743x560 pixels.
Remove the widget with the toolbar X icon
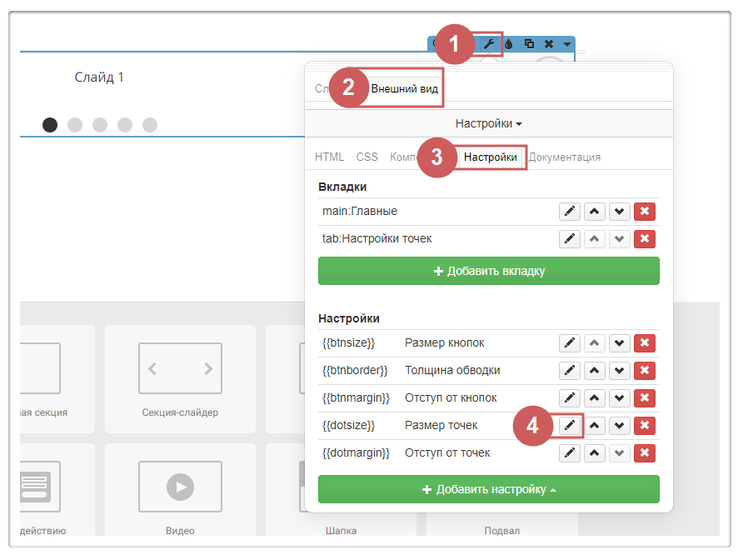(x=548, y=44)
